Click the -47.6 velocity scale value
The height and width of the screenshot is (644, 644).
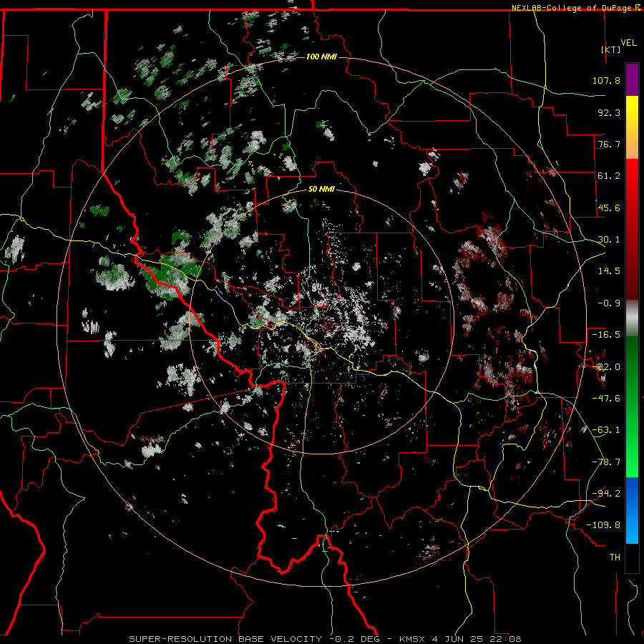606,399
